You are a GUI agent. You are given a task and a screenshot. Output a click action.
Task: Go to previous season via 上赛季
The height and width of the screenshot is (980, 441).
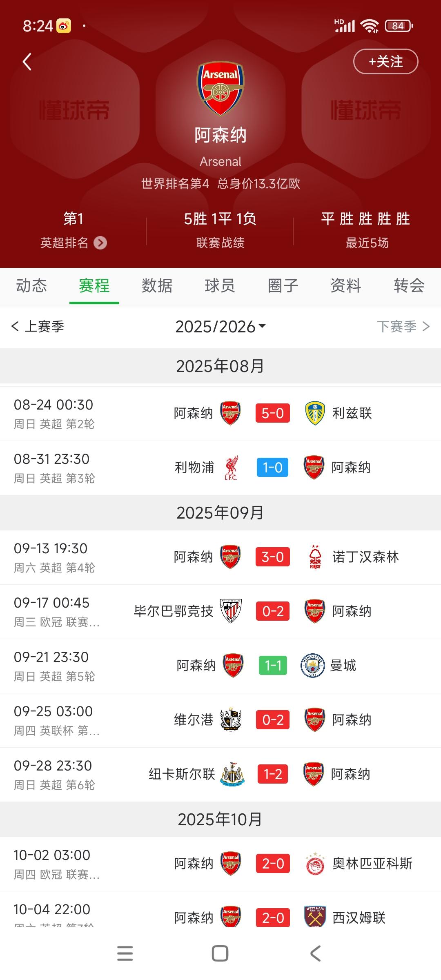pos(38,327)
